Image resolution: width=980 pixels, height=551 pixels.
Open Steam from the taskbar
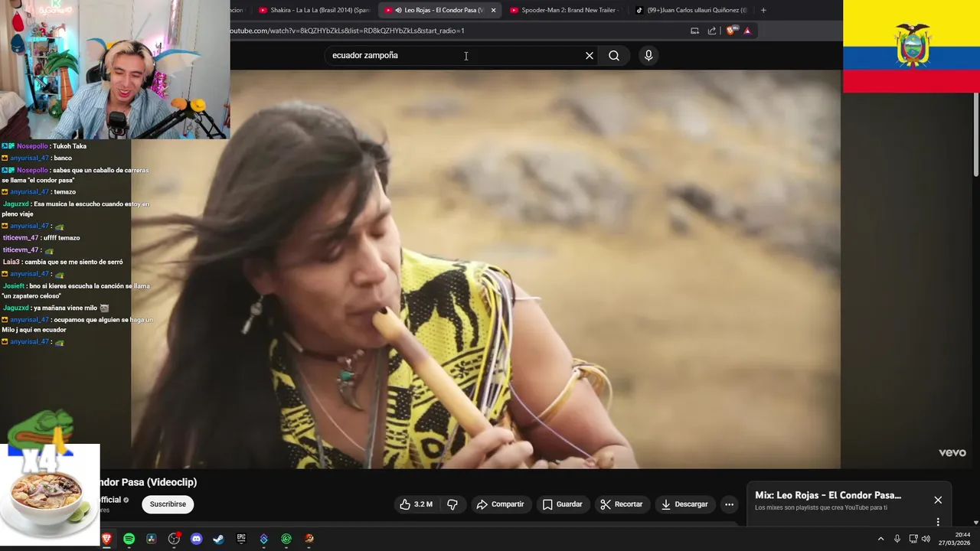coord(219,539)
